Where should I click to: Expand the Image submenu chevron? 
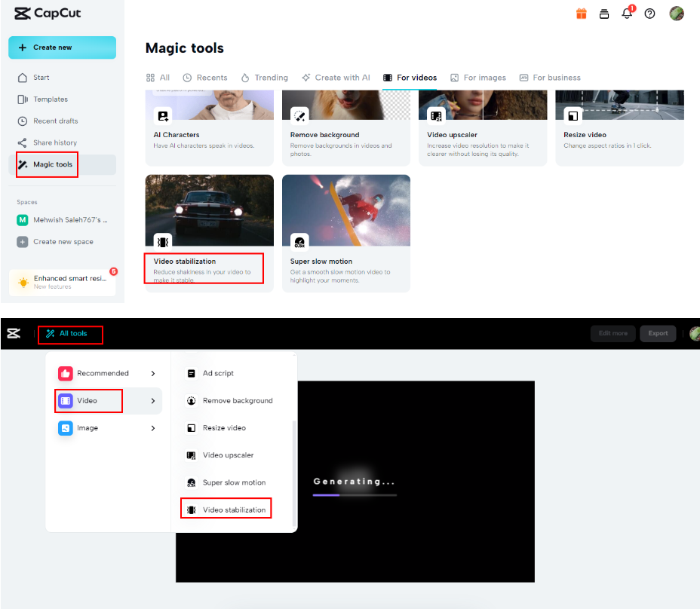pyautogui.click(x=153, y=428)
